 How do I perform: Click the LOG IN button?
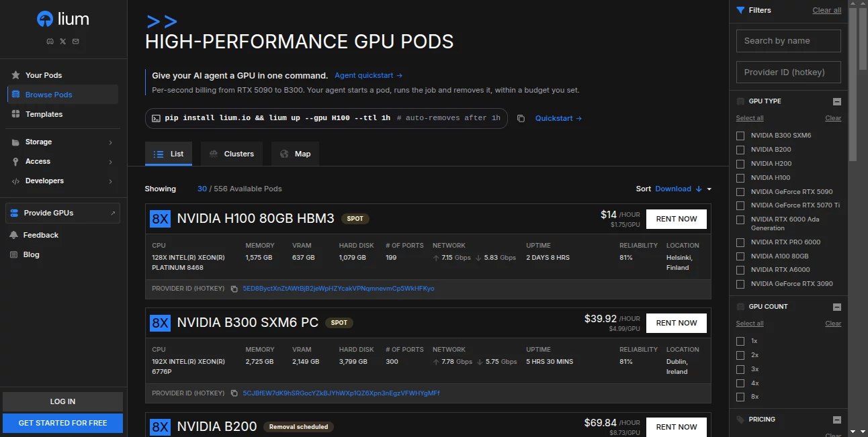coord(63,401)
